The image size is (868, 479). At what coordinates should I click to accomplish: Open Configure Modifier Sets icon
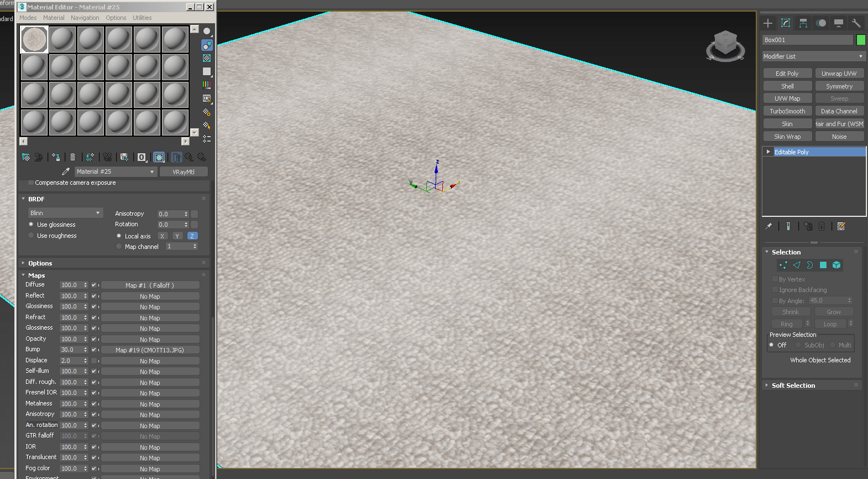(841, 226)
